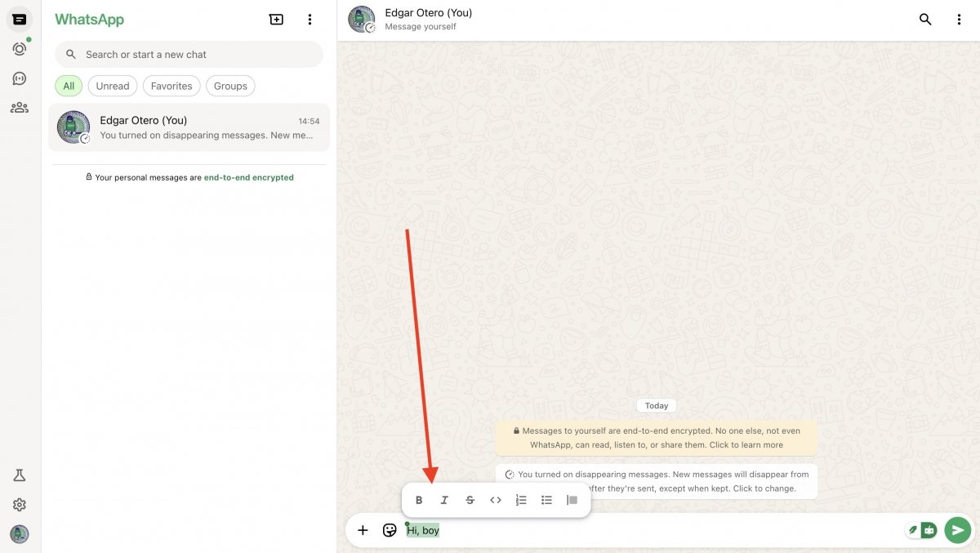Screen dimensions: 980x553
Task: Apply italic formatting to selected text
Action: pyautogui.click(x=444, y=500)
